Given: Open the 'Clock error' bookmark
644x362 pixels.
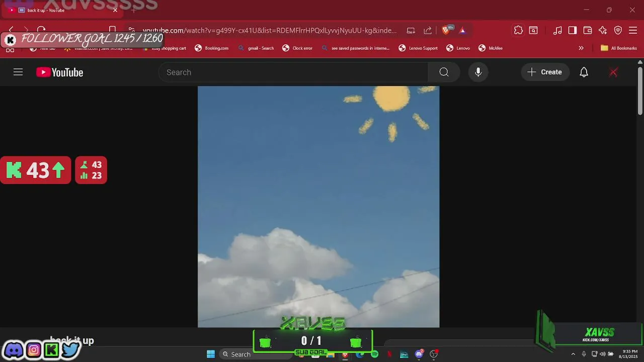Looking at the screenshot, I should (x=297, y=48).
